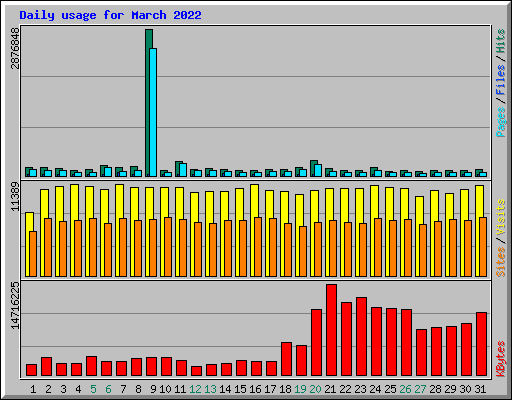Click the x-axis day label 31
512x400 pixels.
(480, 389)
